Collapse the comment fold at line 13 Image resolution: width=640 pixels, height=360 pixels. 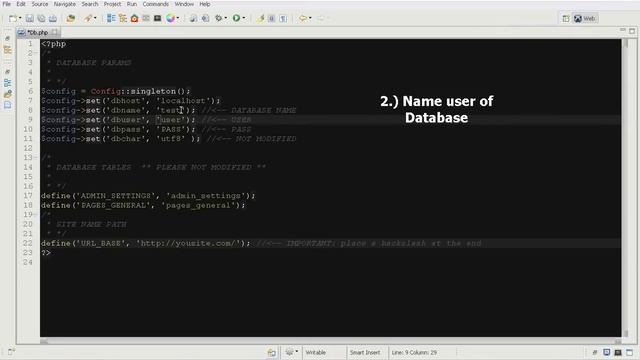tap(36, 158)
